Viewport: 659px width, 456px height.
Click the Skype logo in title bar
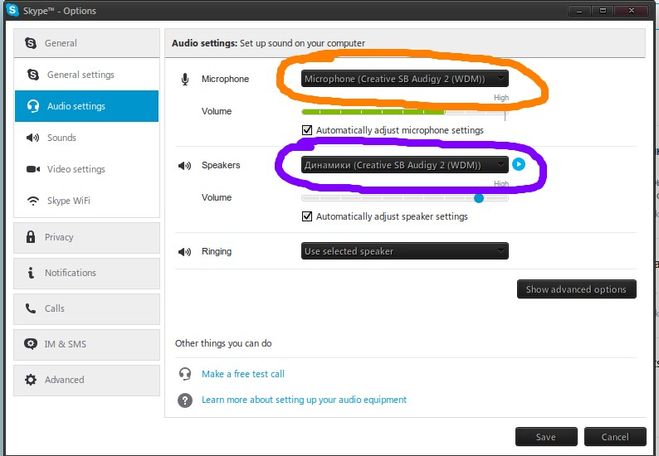[x=13, y=10]
